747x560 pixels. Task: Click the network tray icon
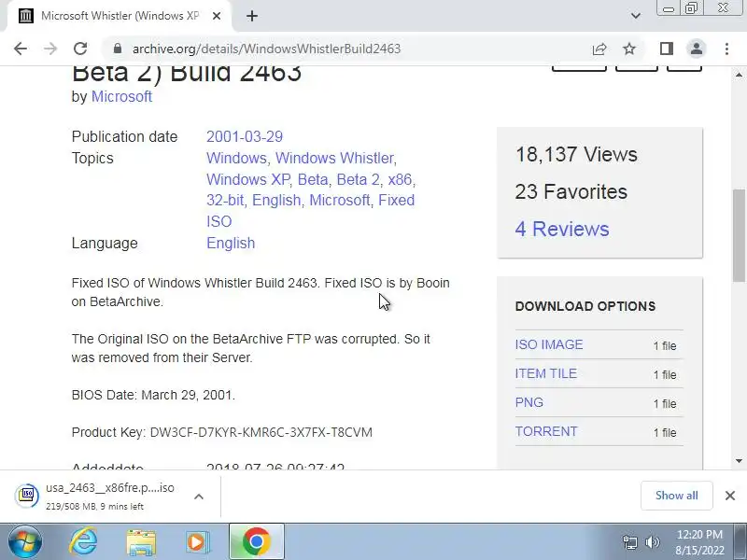629,542
